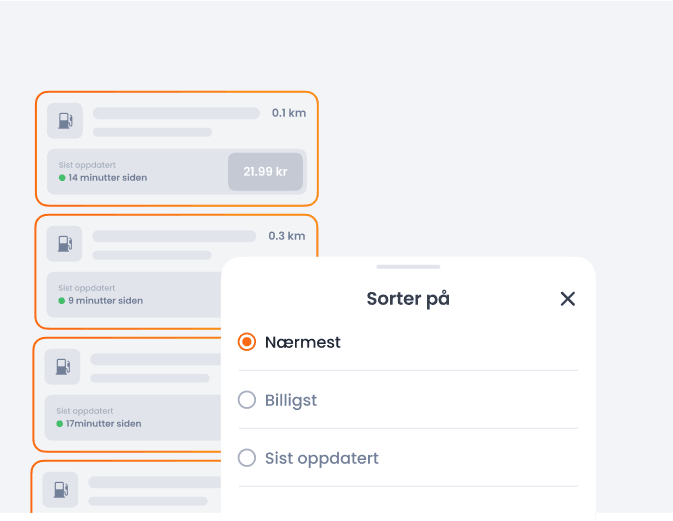Click the Sist oppdatert option label

point(321,458)
